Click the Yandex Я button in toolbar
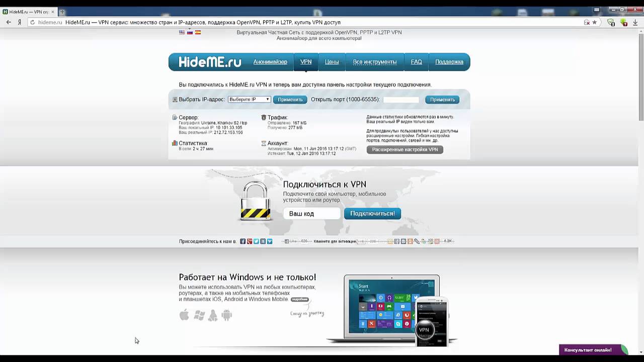Viewport: 644px width, 362px height. 19,22
